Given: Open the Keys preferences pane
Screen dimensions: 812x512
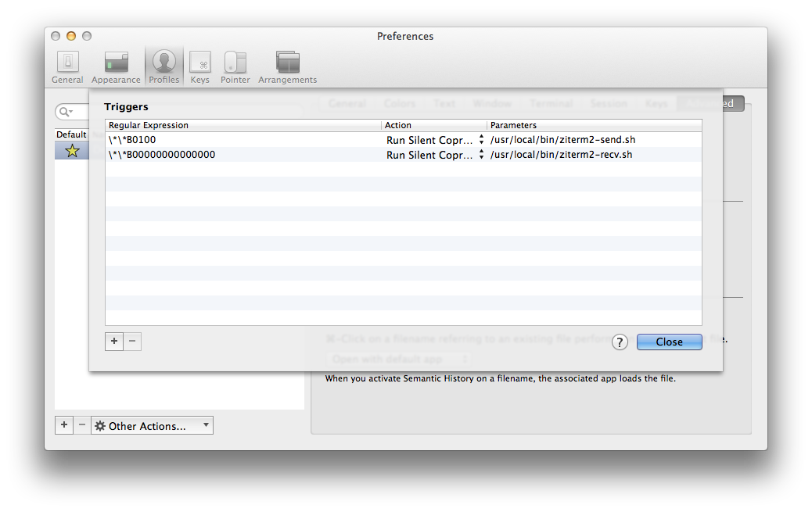Looking at the screenshot, I should 200,66.
